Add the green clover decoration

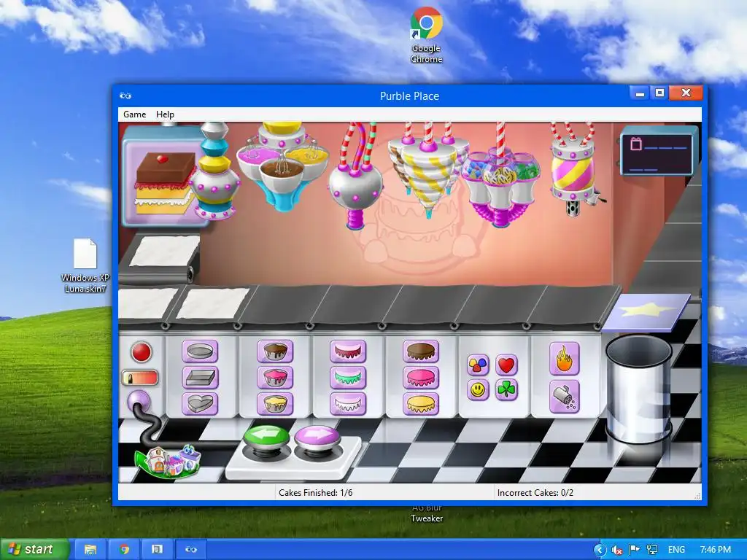click(x=506, y=390)
